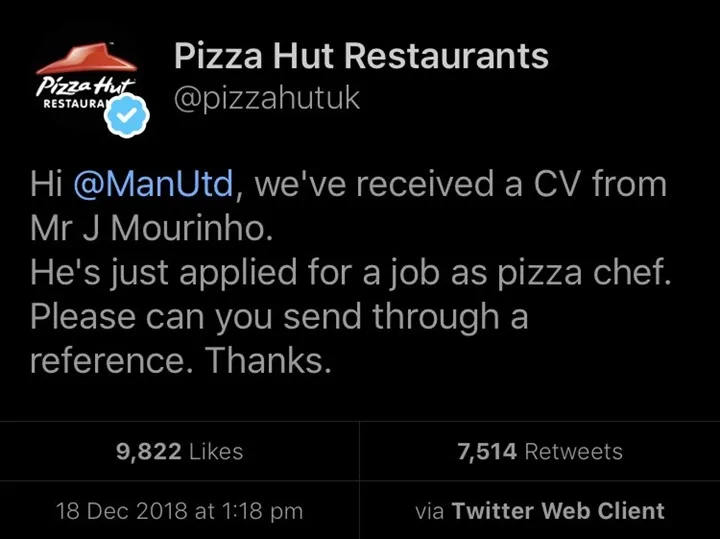
Task: Click the blue verified checkmark badge
Action: coord(127,115)
